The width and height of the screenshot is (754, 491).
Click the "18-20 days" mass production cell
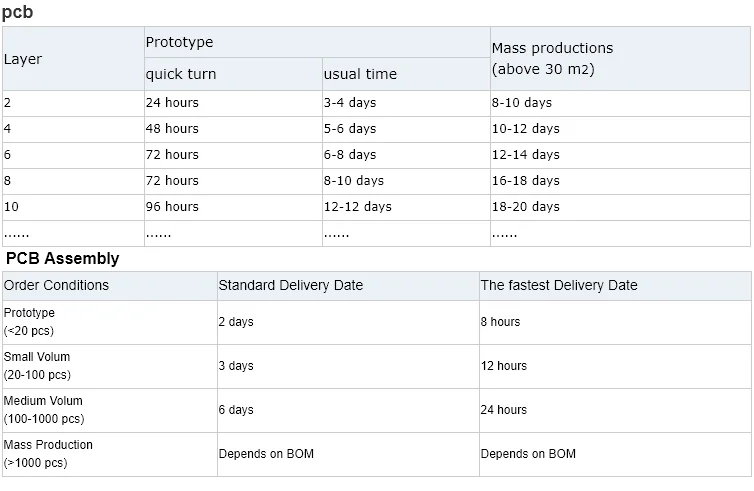(x=526, y=207)
